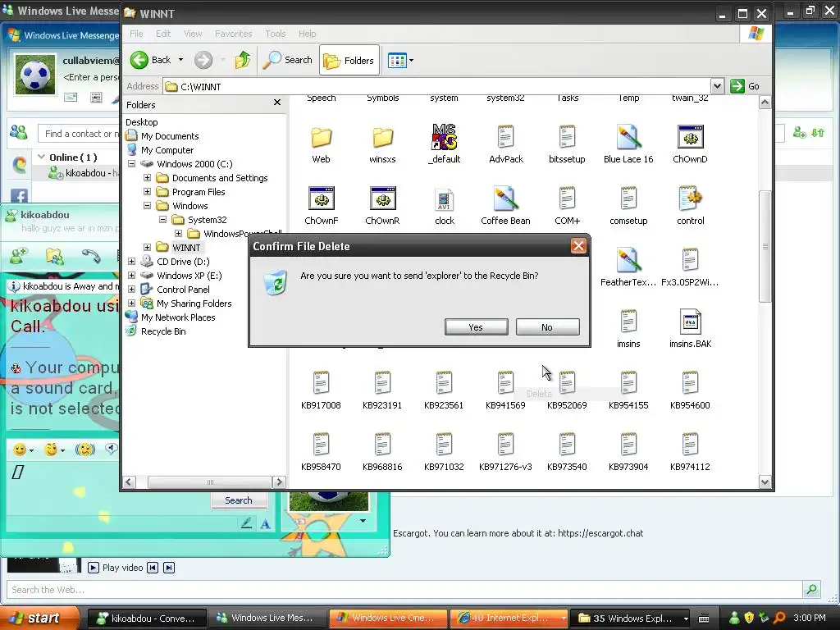Select the winsxs folder icon
Screen dimensions: 840x630
point(382,138)
